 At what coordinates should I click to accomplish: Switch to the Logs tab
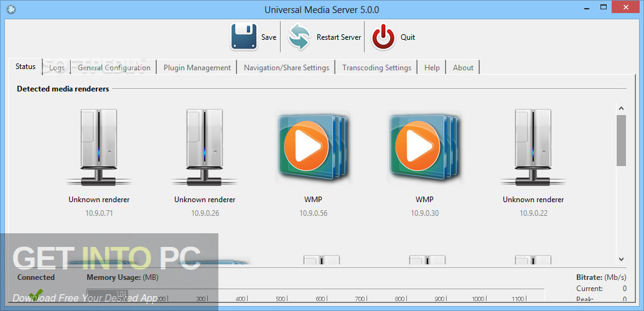(57, 68)
